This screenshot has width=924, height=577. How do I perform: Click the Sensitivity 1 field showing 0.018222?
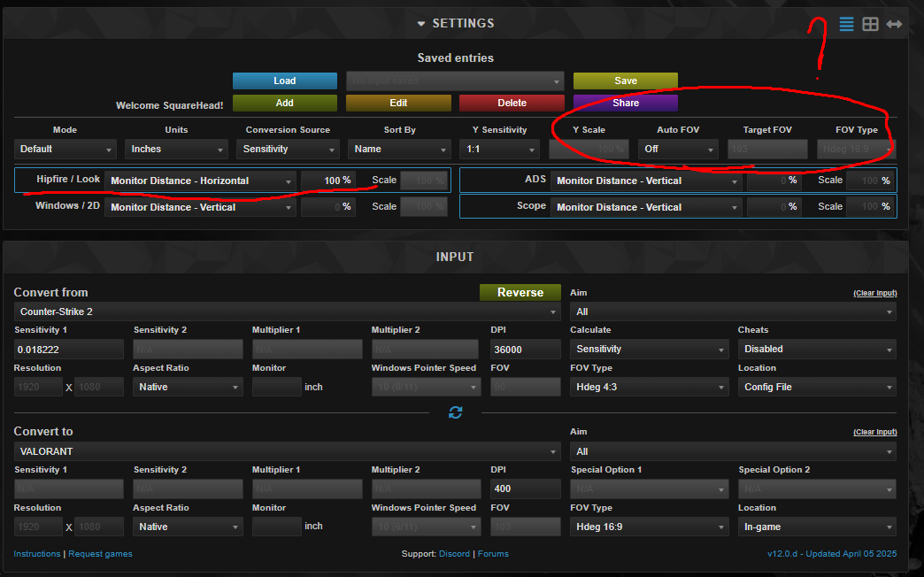point(68,349)
